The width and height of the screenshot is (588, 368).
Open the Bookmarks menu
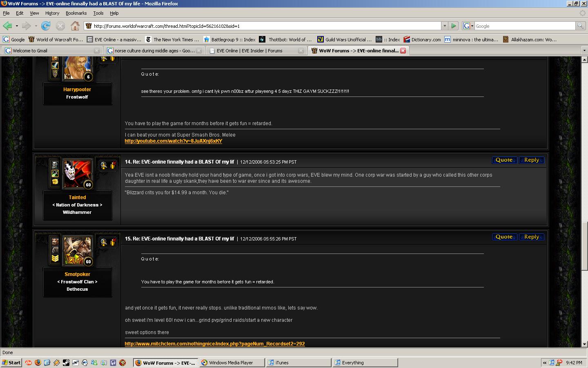(x=76, y=13)
